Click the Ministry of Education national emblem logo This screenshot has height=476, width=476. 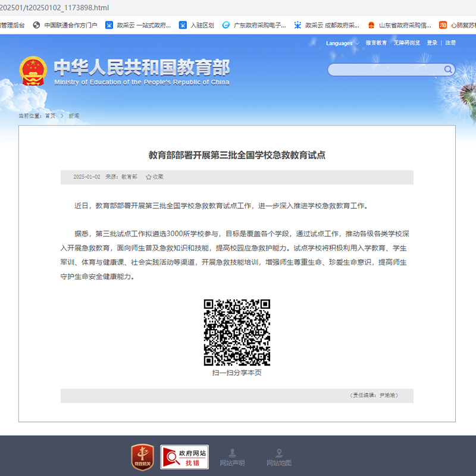[x=33, y=71]
